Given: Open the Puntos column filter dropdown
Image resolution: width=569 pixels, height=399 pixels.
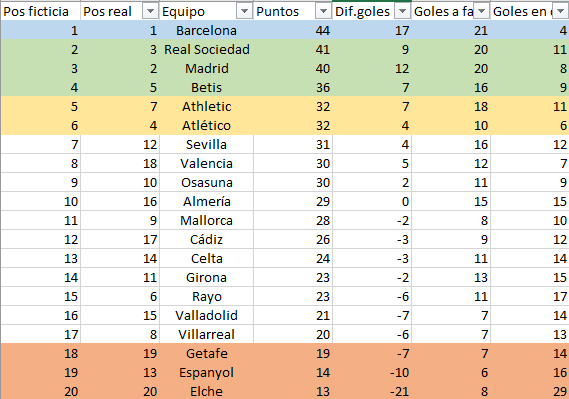Looking at the screenshot, I should [x=323, y=12].
